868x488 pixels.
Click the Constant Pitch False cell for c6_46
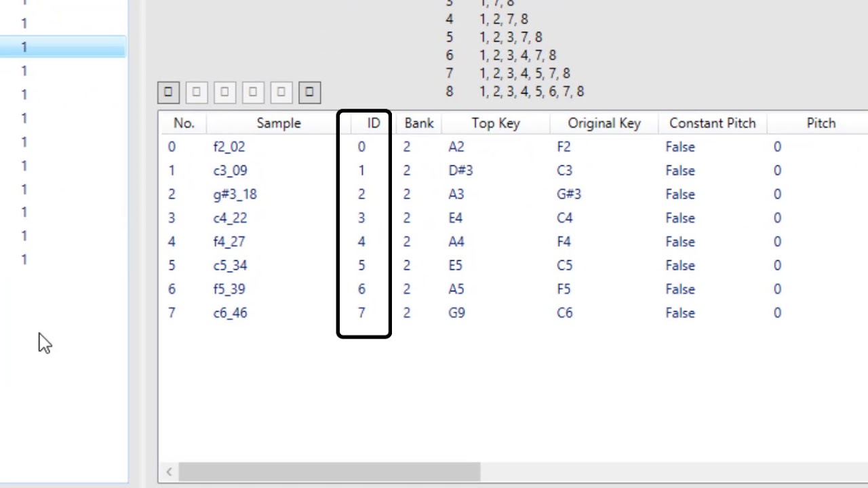(x=680, y=313)
